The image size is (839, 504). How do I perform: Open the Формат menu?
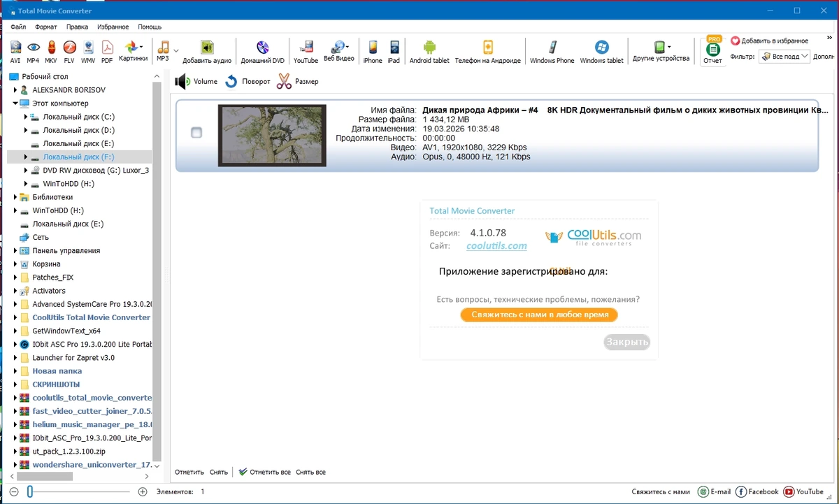pyautogui.click(x=46, y=27)
